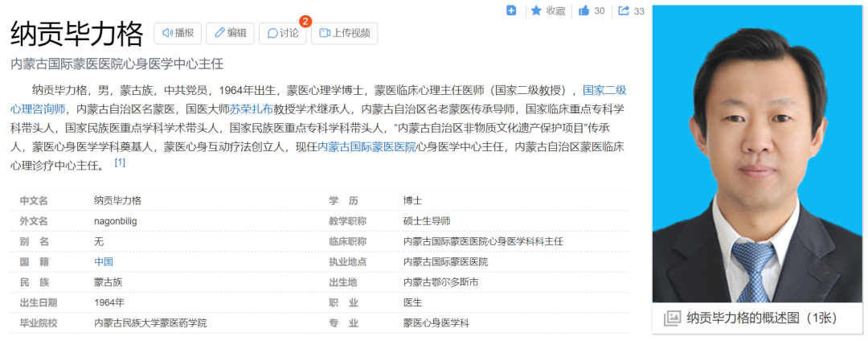Click the 职业 value 医生

coord(412,302)
